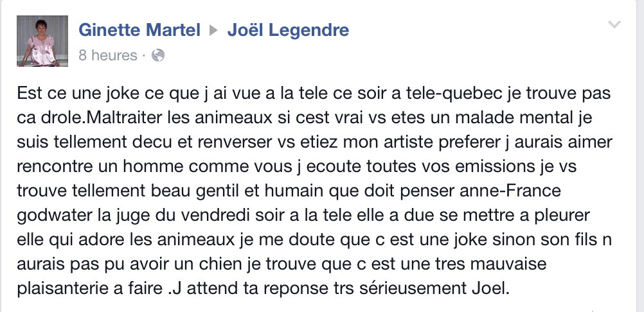Screen dimensions: 644x312
Task: Click the final word 'Joel.' ending the post
Action: point(489,289)
